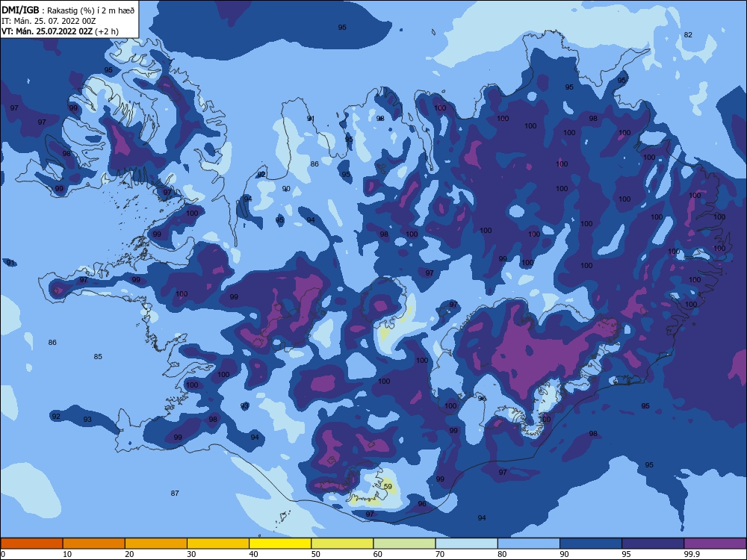Click the 70–80 pale blue legend swatch

(x=467, y=544)
